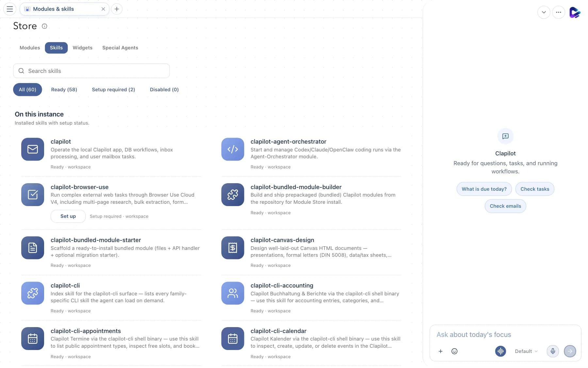
Task: Click the clapilot-browser-use checkbox icon
Action: [33, 195]
